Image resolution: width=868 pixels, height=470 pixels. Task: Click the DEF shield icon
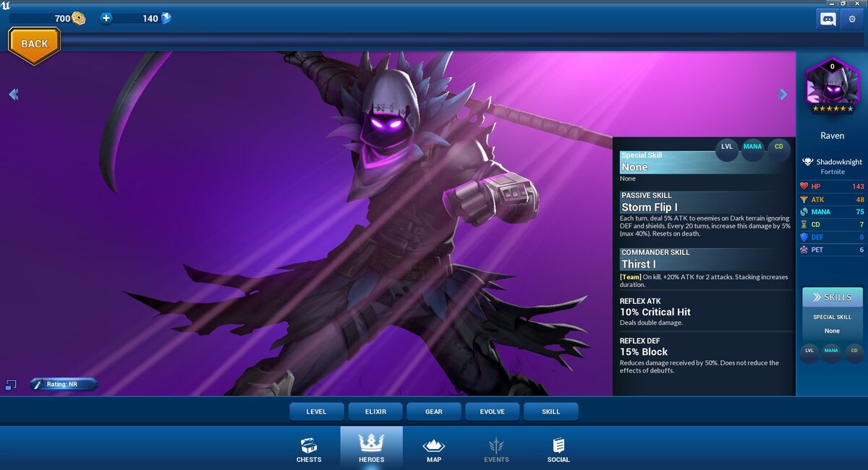(804, 237)
